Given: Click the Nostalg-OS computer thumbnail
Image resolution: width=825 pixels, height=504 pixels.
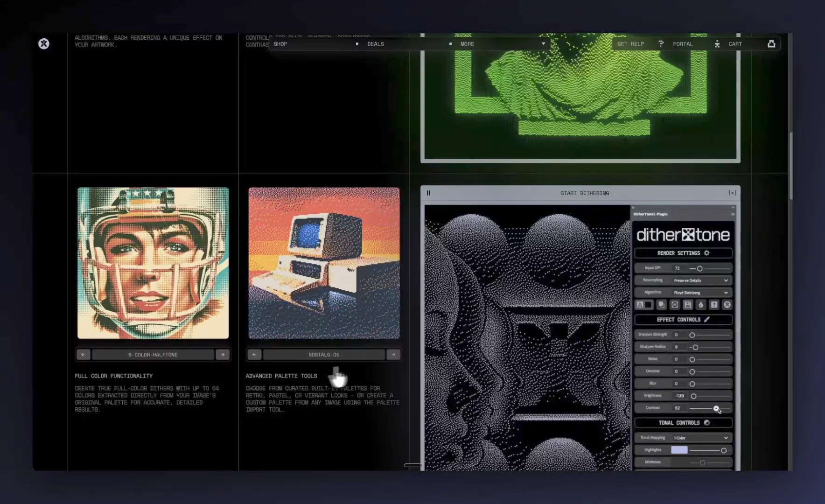Looking at the screenshot, I should coord(324,263).
